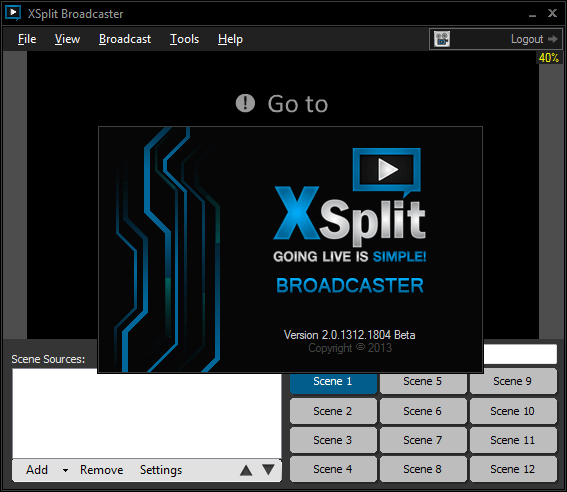Image resolution: width=567 pixels, height=492 pixels.
Task: Click the user avatar camera icon
Action: click(442, 39)
